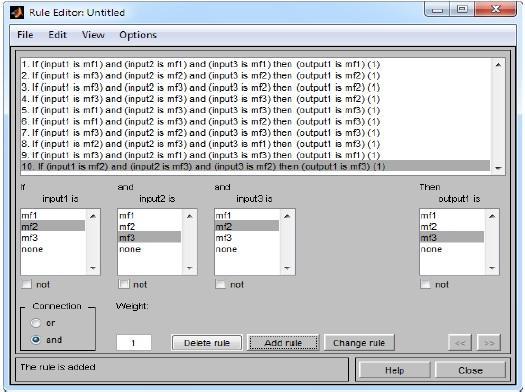Click the MATLAB logo icon in title bar
Viewport: 525px width, 392px height.
tap(17, 12)
